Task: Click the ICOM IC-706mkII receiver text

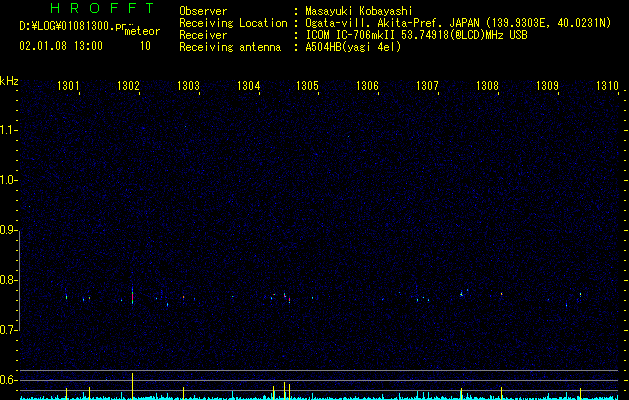Action: 416,35
